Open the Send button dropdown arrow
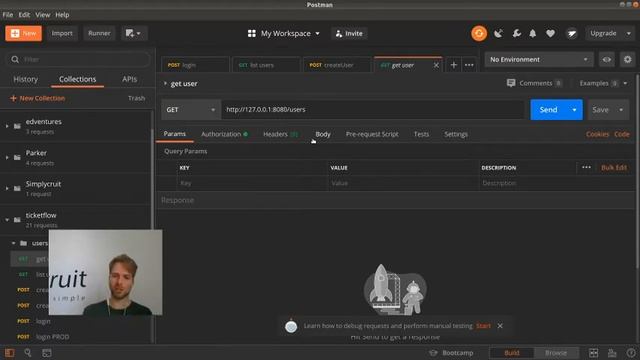 574,110
